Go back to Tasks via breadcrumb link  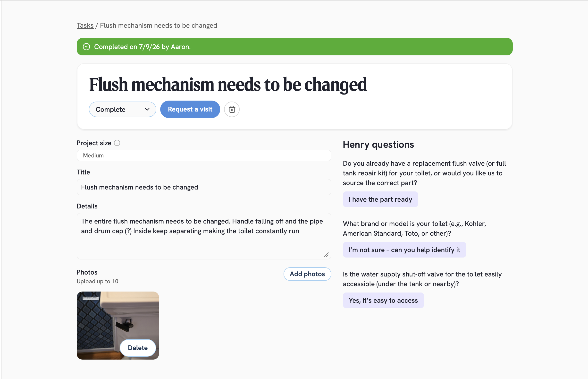(x=85, y=25)
